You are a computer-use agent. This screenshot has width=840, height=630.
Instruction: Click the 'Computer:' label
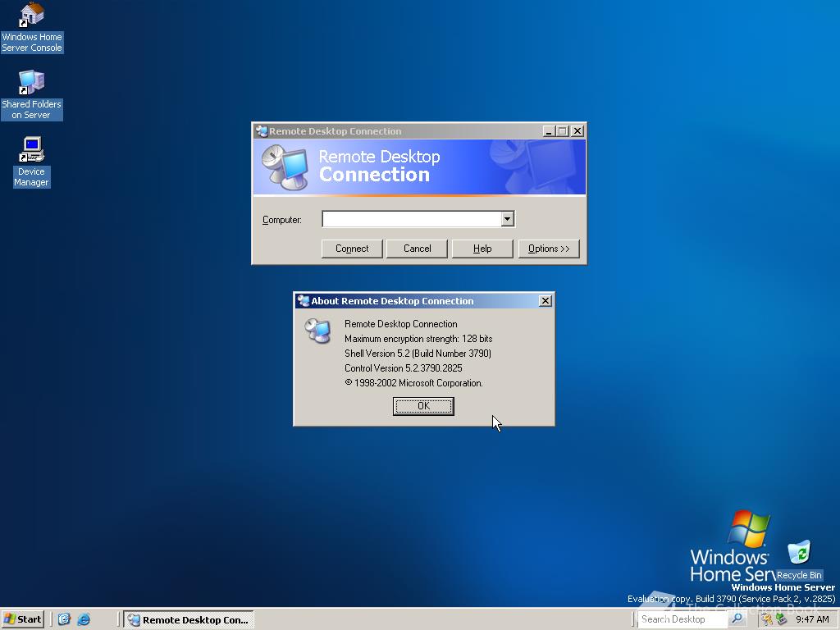click(282, 220)
